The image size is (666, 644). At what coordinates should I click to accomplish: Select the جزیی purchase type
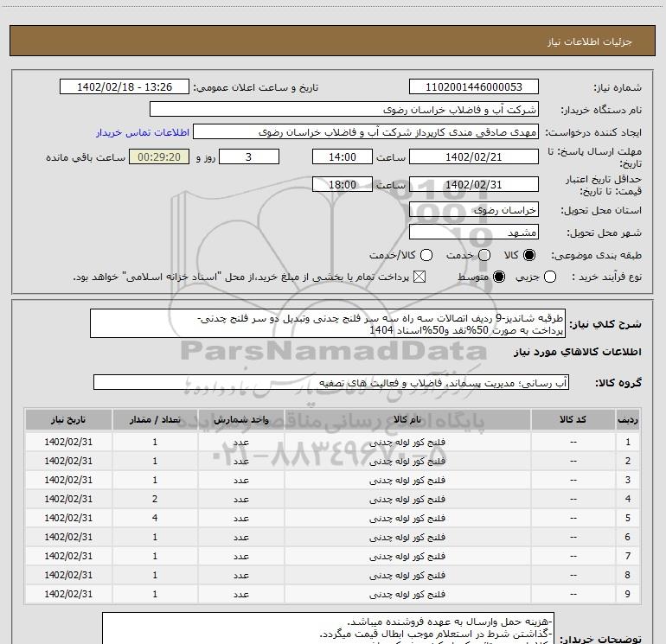pyautogui.click(x=549, y=277)
